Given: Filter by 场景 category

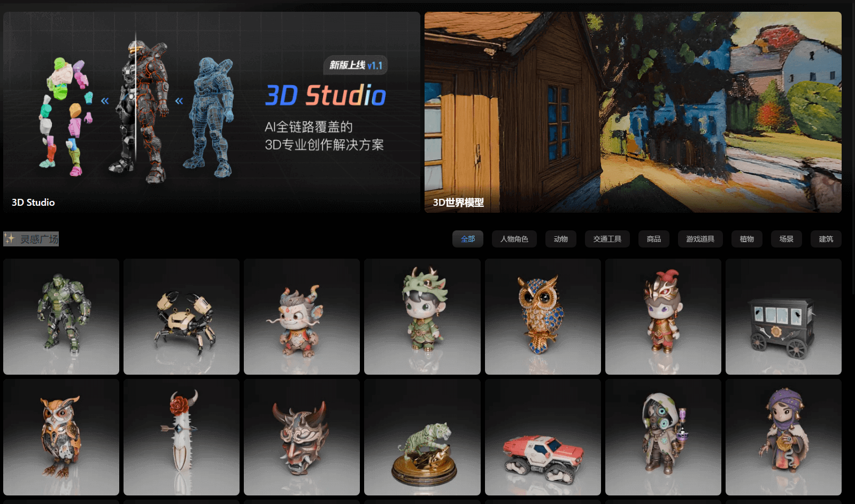Looking at the screenshot, I should pos(787,239).
